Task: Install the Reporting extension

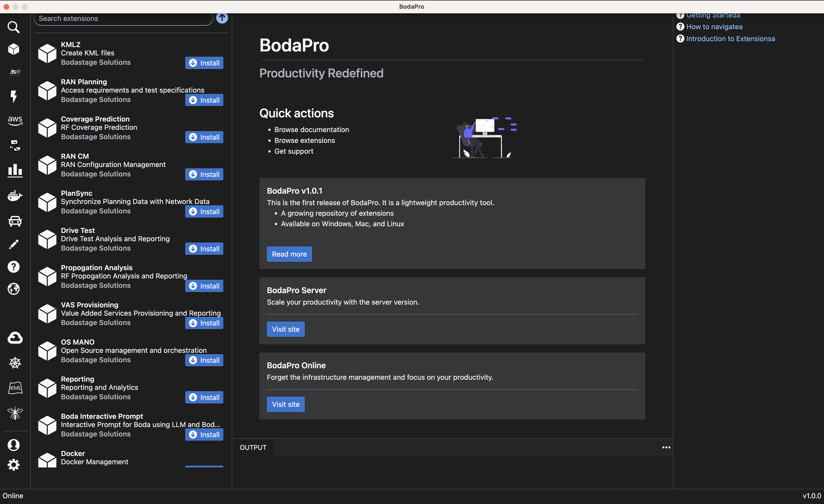Action: 204,397
